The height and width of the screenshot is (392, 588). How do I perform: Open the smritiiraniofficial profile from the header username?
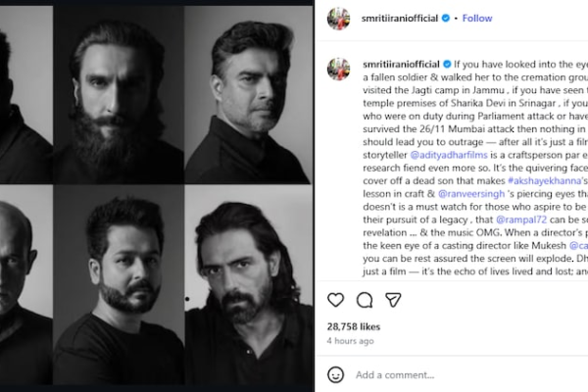(401, 19)
